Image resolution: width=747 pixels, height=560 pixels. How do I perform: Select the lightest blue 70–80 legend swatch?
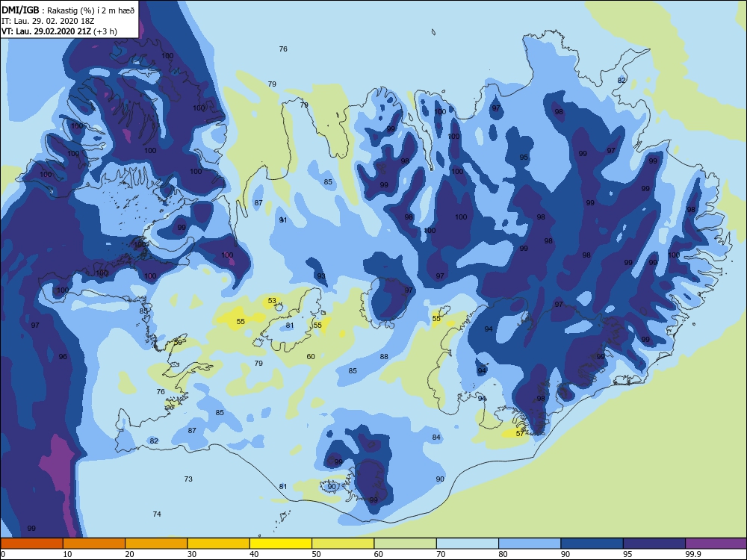click(468, 544)
